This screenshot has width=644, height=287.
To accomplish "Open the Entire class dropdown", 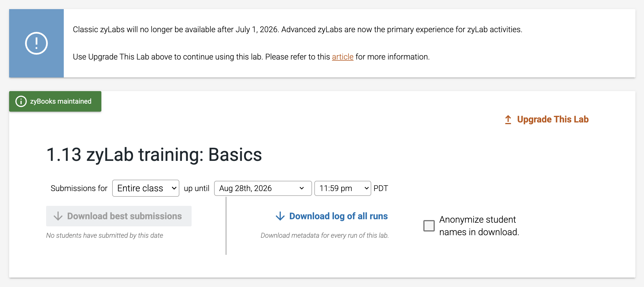I will click(146, 188).
